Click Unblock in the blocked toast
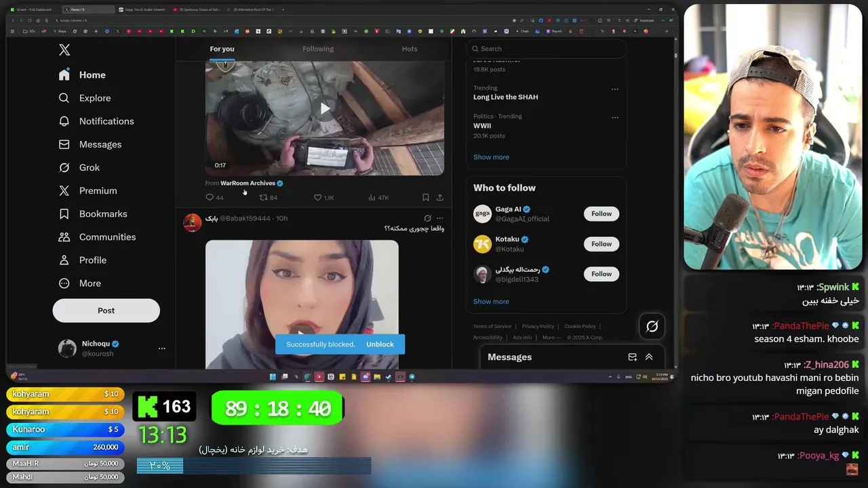The height and width of the screenshot is (488, 868). [380, 344]
